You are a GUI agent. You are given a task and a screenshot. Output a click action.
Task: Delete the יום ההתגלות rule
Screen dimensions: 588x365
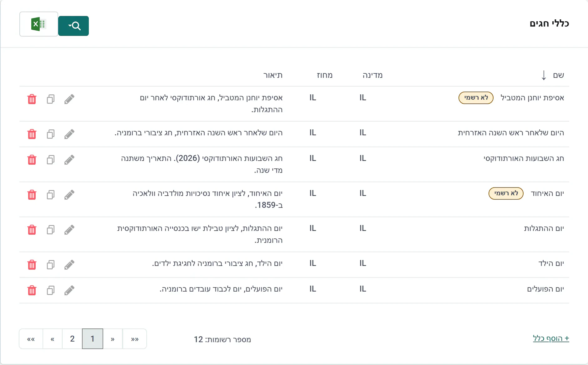[x=32, y=230]
